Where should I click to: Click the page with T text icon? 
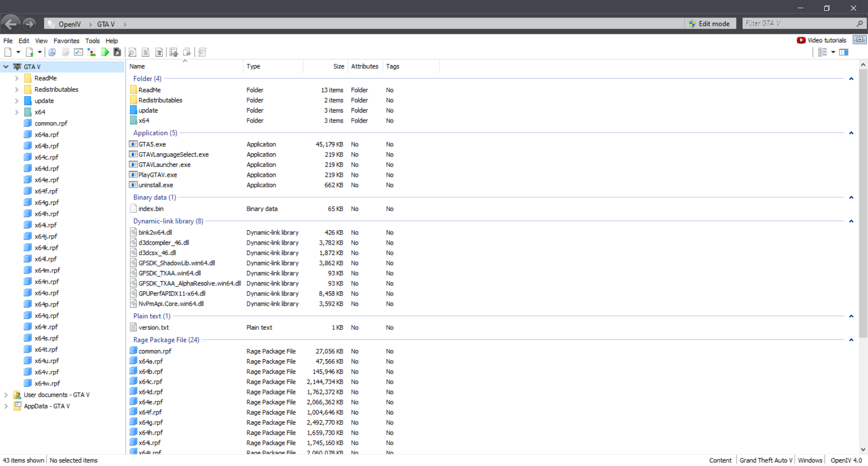[x=159, y=52]
